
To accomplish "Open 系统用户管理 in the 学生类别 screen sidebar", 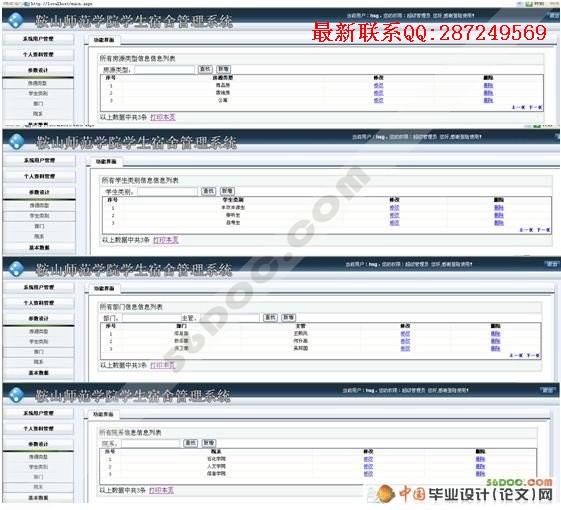I will (x=39, y=160).
